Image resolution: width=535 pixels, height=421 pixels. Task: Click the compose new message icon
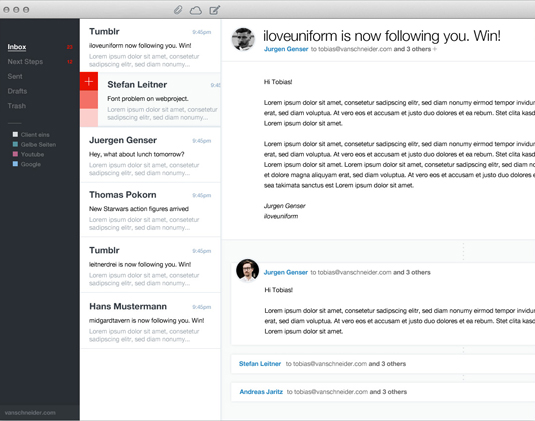point(215,10)
